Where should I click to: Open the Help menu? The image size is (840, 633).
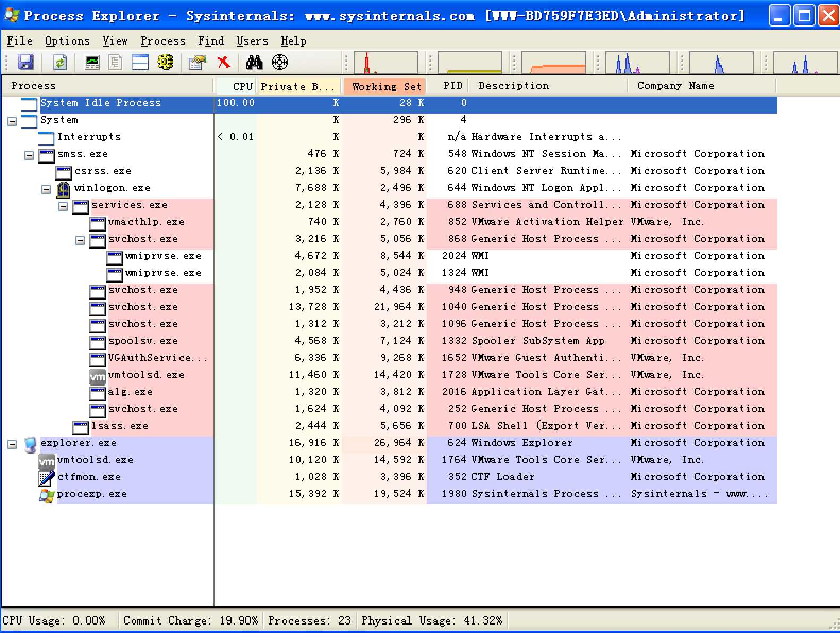click(294, 41)
